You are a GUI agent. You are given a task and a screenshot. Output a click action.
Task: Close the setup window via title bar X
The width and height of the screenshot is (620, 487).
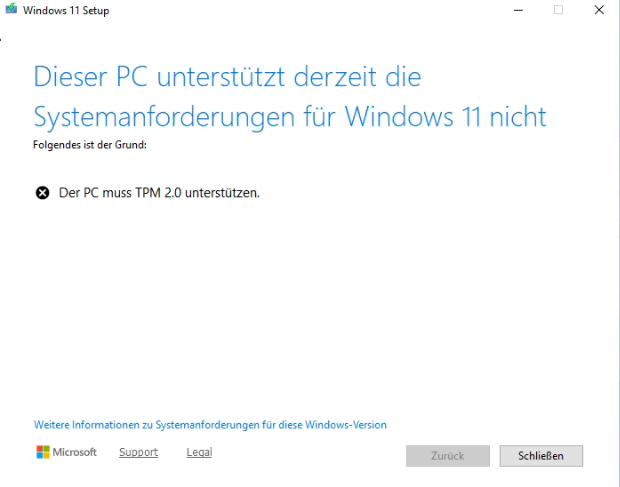598,10
